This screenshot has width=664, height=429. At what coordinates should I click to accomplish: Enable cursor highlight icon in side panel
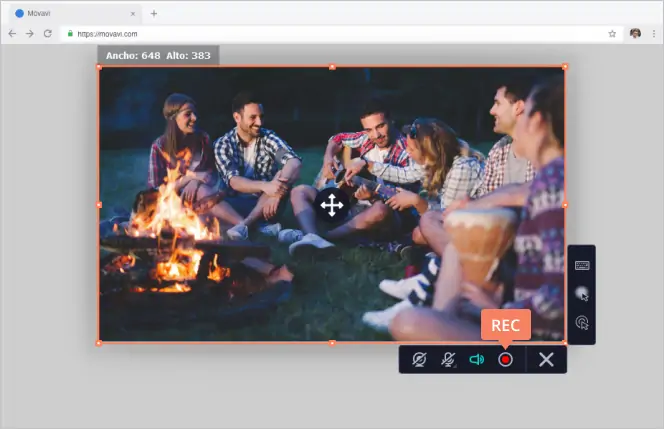582,293
